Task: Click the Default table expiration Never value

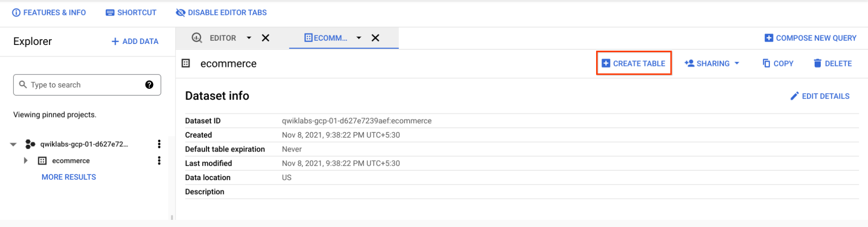Action: point(292,149)
